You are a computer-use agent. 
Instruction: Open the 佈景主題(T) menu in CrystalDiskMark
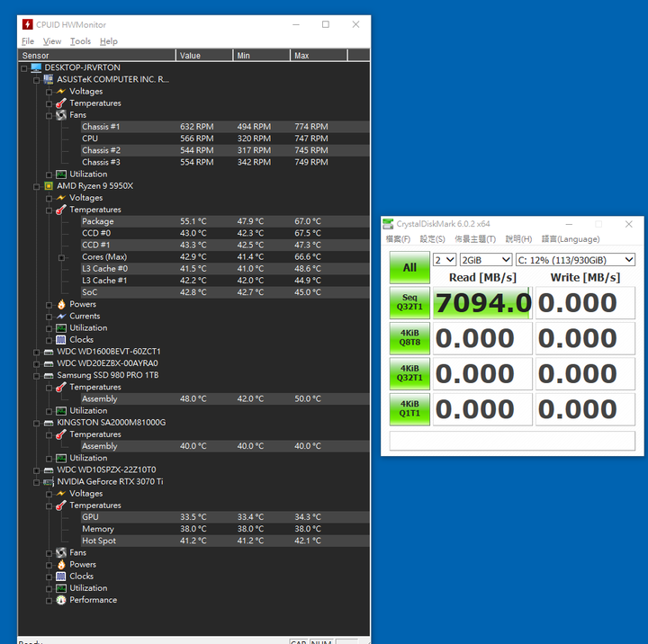(x=475, y=239)
